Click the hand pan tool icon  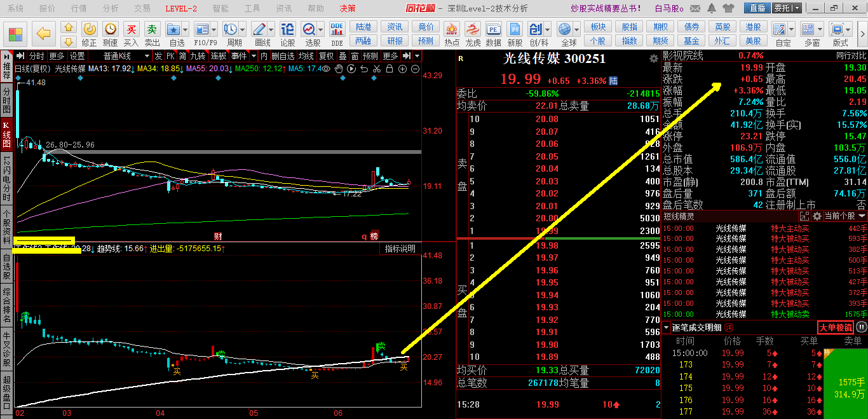tap(339, 69)
